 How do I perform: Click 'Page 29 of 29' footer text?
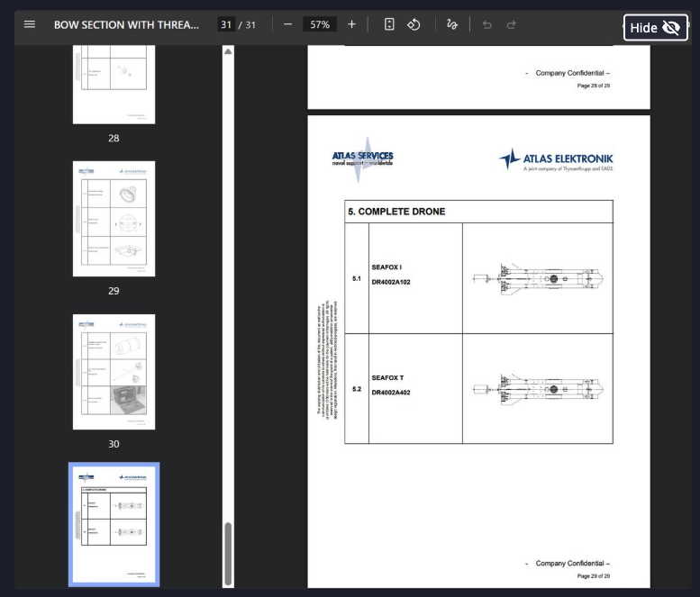594,576
